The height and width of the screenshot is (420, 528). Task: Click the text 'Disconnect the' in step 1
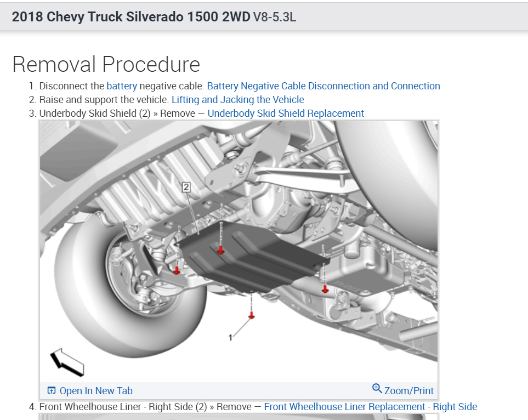(72, 86)
